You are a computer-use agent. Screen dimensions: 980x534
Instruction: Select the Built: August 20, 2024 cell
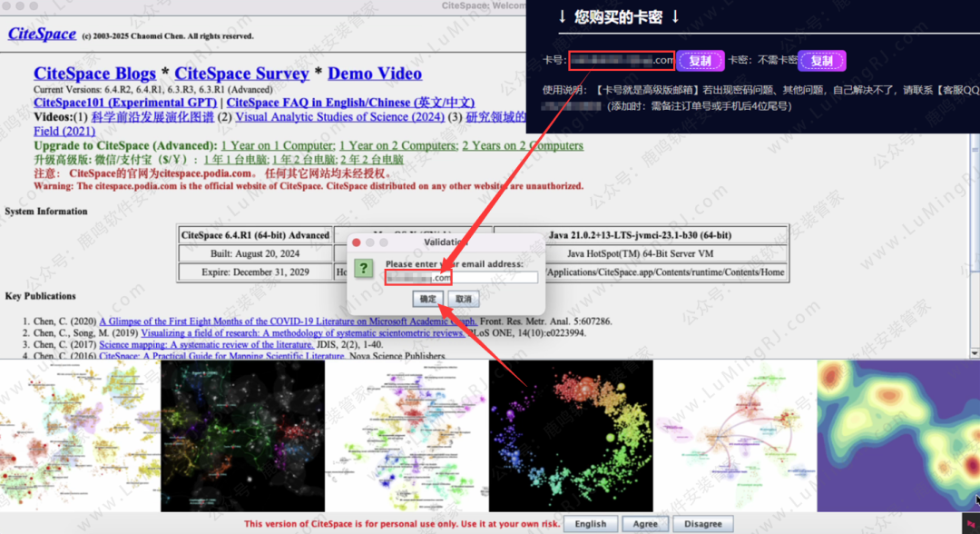tap(255, 254)
